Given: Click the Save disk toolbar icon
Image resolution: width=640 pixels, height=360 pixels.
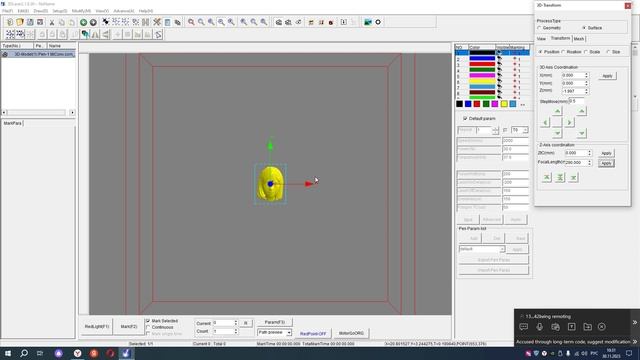Looking at the screenshot, I should [30, 22].
